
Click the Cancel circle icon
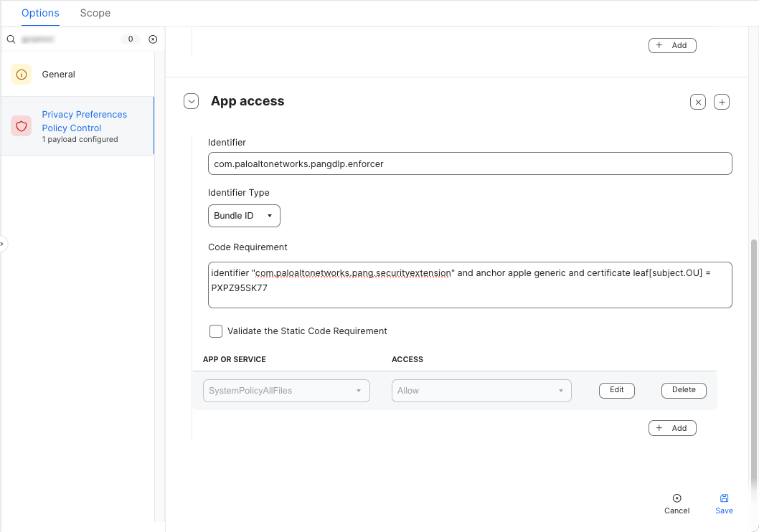point(676,498)
